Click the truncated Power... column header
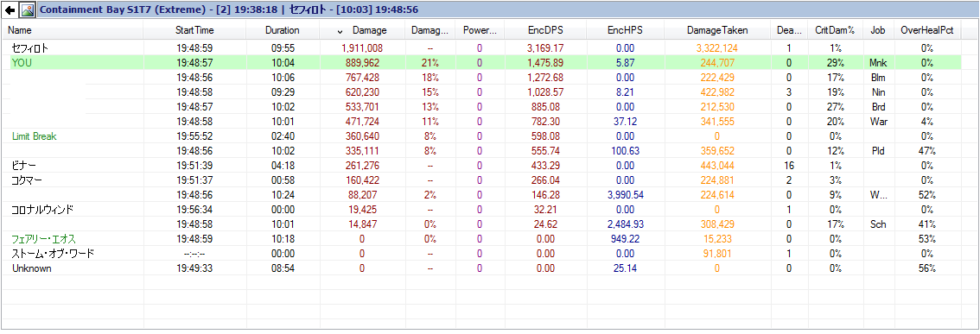 coord(480,30)
